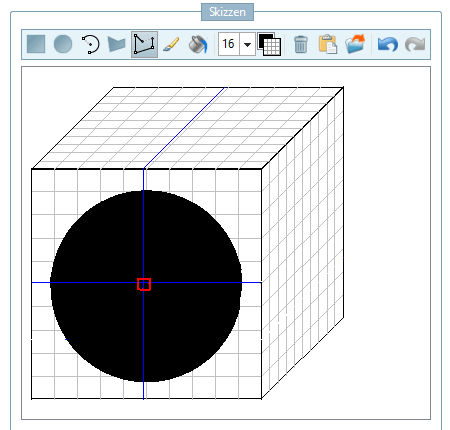Click the grid size field showing 16
Image resolution: width=450 pixels, height=430 pixels.
click(x=229, y=44)
